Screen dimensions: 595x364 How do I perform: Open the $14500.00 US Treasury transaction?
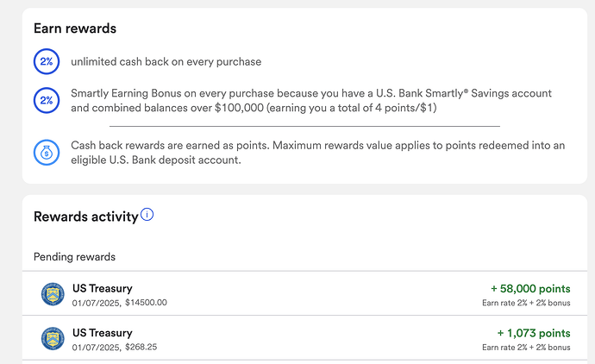pos(304,293)
